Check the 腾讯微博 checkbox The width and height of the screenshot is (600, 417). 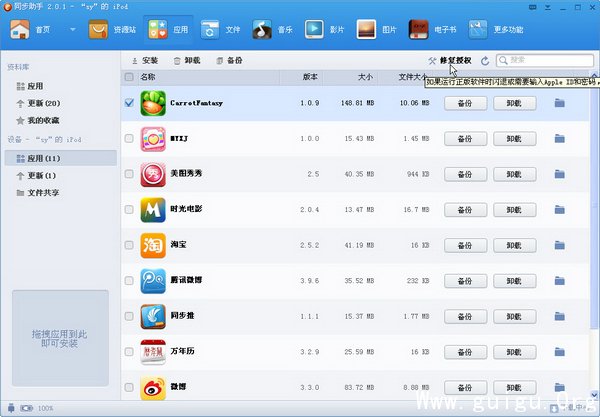pos(129,280)
